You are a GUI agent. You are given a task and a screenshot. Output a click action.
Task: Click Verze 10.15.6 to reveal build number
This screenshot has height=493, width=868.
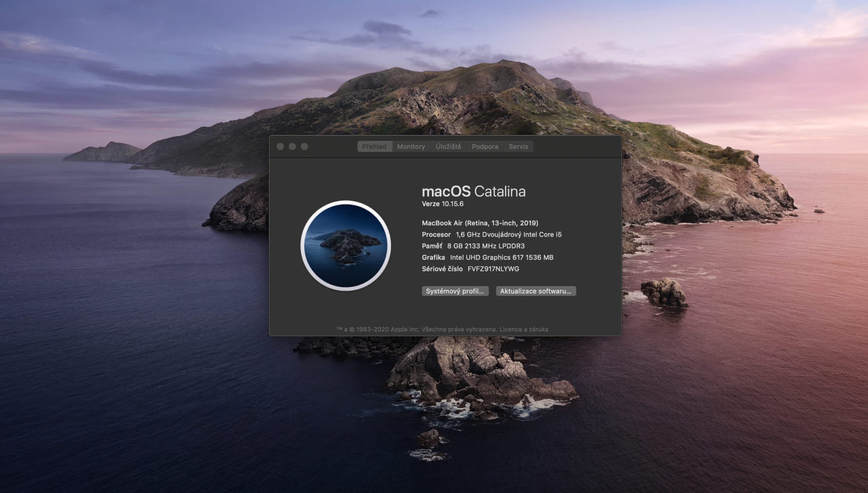point(442,204)
